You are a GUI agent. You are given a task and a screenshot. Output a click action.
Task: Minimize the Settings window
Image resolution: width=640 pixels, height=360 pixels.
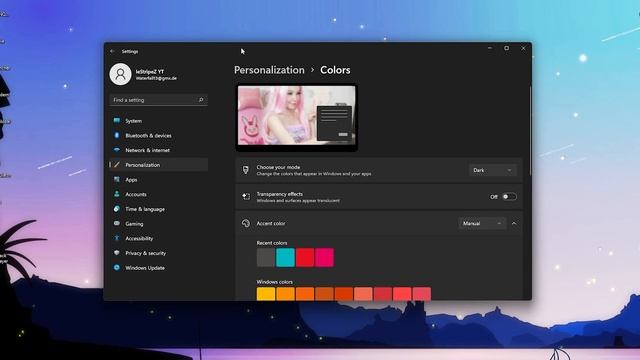point(490,48)
